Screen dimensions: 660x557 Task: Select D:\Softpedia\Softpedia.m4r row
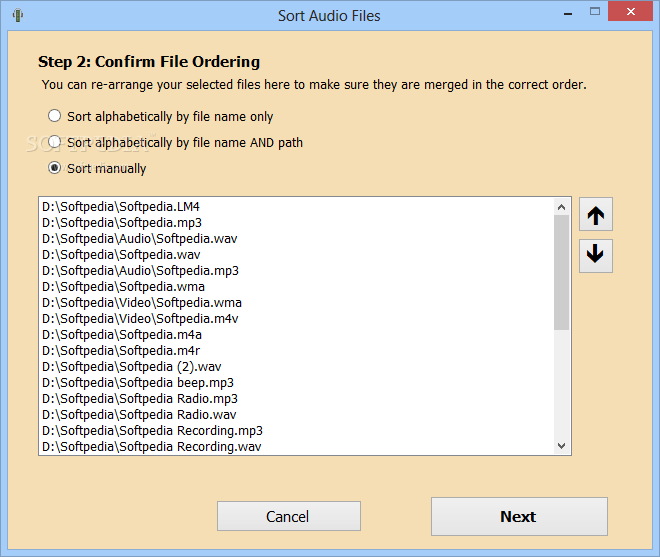pyautogui.click(x=297, y=351)
